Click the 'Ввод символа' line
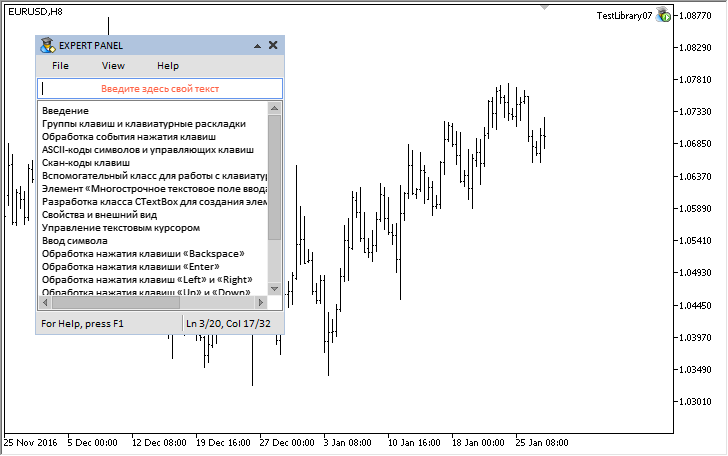 tap(74, 241)
